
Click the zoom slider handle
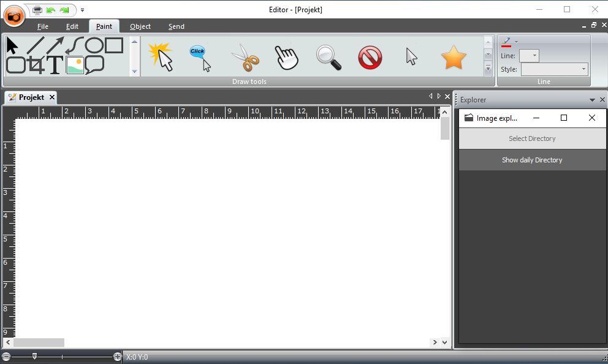point(34,356)
